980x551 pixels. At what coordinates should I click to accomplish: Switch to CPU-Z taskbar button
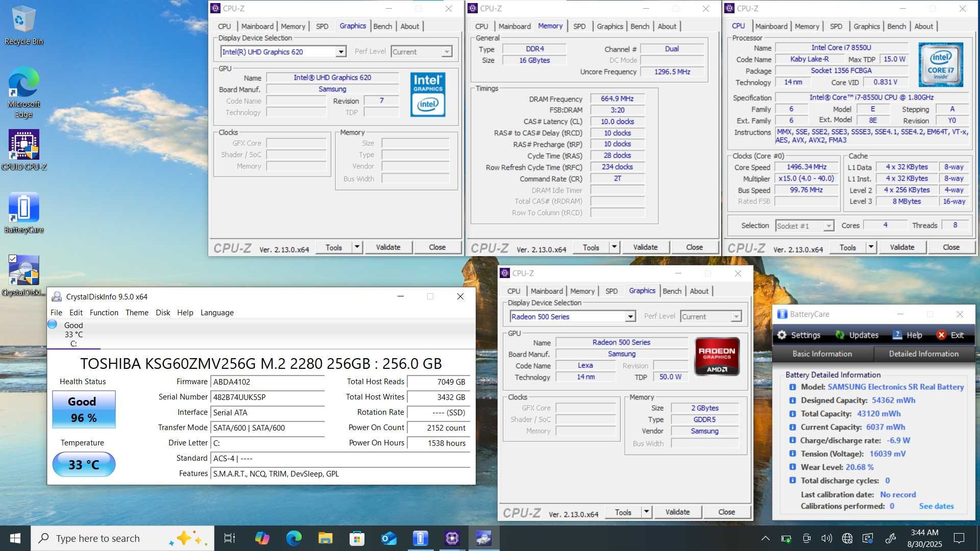(x=452, y=538)
